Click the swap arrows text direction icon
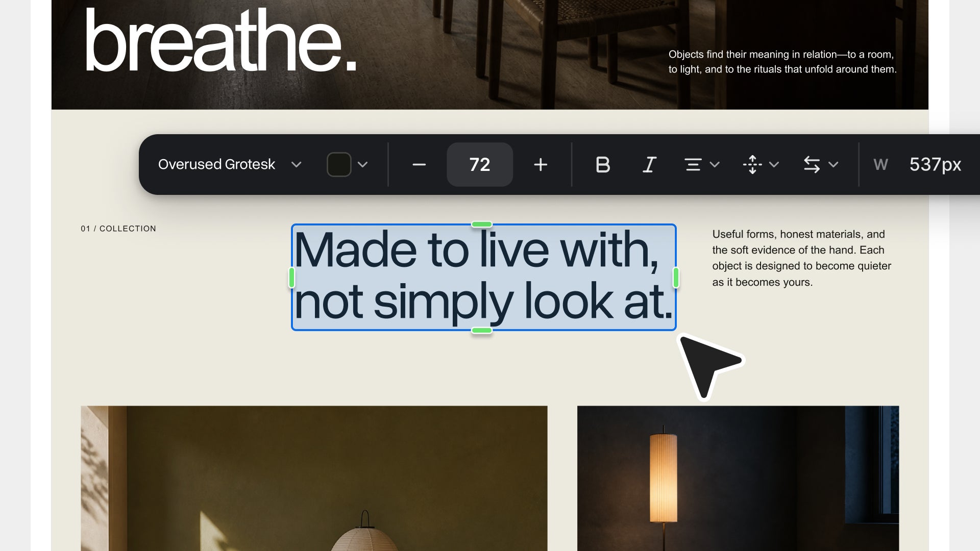The image size is (980, 551). (x=812, y=164)
